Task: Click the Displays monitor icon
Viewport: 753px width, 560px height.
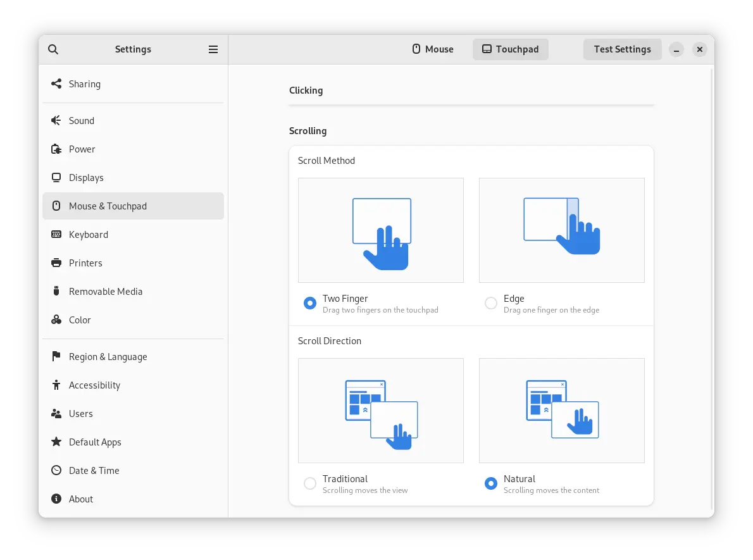Action: point(56,178)
